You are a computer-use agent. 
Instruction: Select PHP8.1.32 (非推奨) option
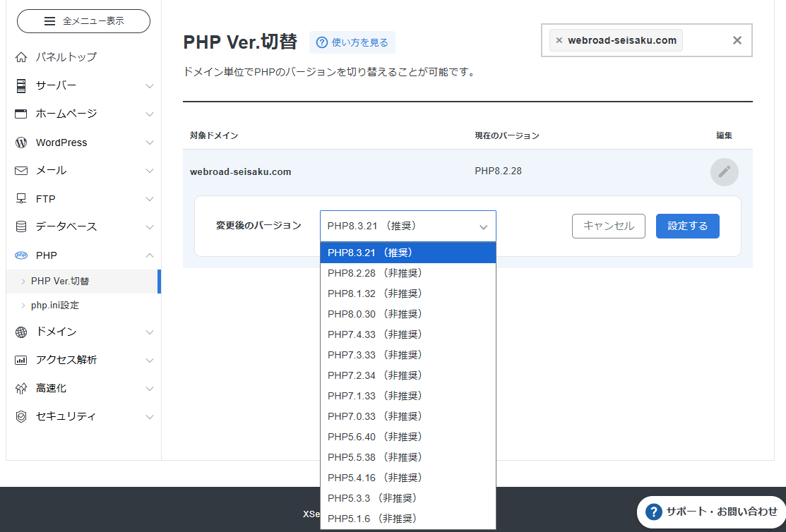[x=408, y=294]
